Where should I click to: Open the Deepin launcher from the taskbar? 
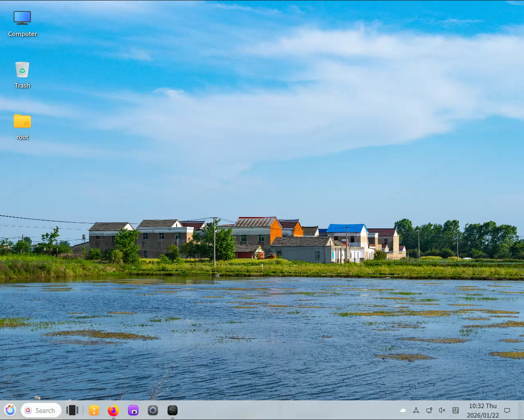coord(10,410)
